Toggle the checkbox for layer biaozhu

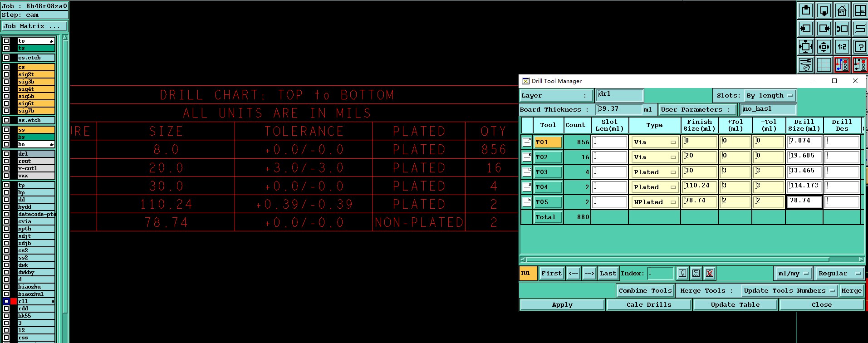pyautogui.click(x=6, y=287)
